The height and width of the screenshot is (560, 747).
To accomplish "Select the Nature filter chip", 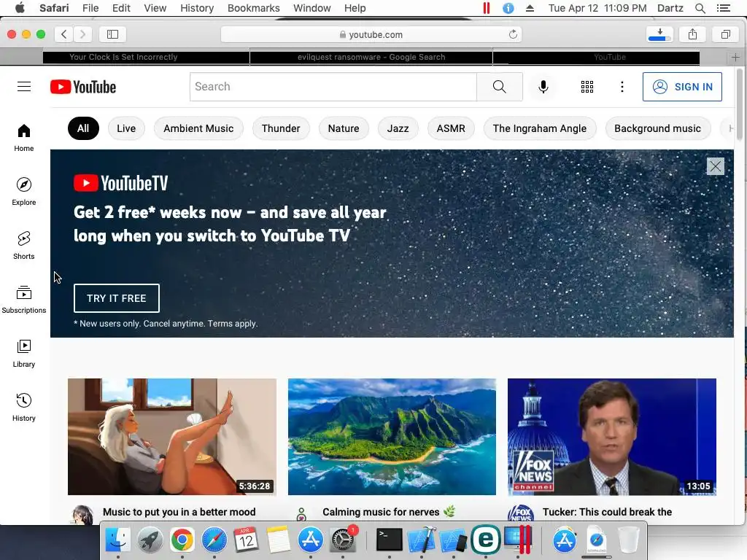I will (344, 128).
